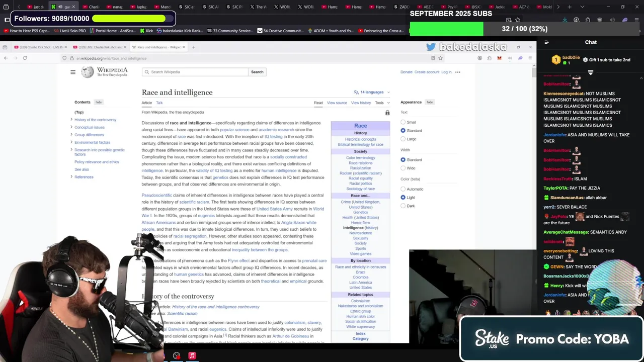Click the Wikipedia address bar URL
Image resolution: width=644 pixels, height=362 pixels.
pyautogui.click(x=111, y=58)
